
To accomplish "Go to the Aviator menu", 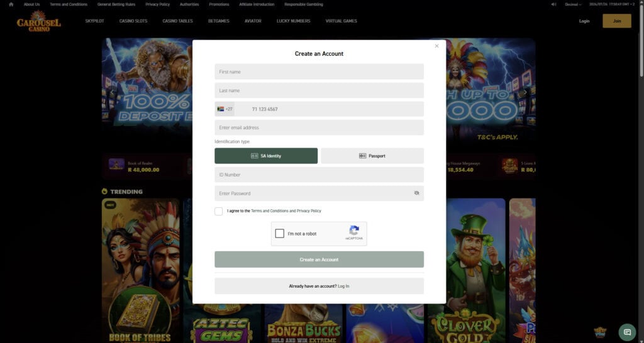I will pos(253,21).
